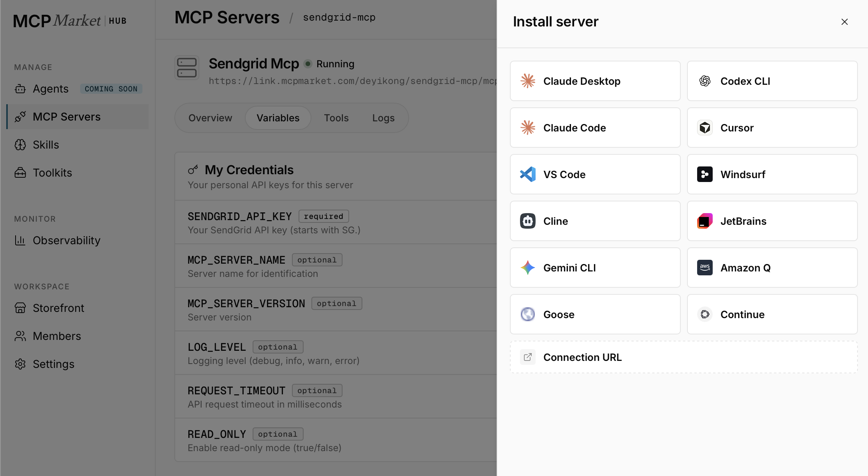Screen dimensions: 868x476
Task: Click MCP Servers breadcrumb heading
Action: coord(227,17)
